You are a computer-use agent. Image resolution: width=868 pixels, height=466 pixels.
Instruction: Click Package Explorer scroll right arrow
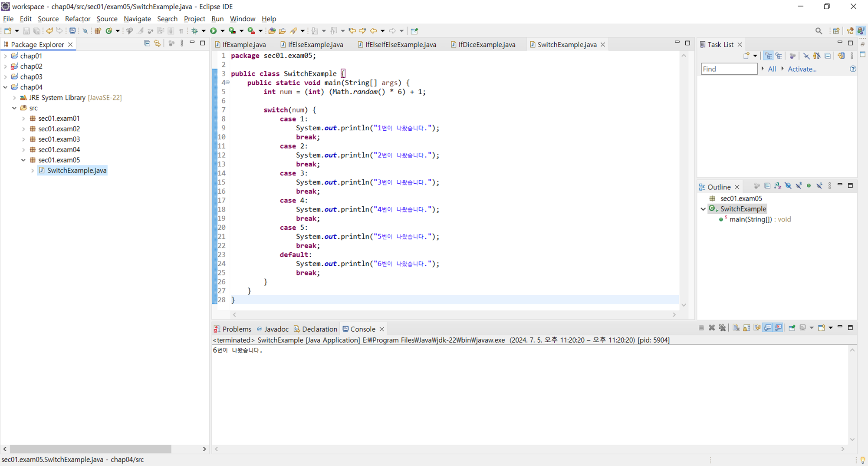click(x=204, y=449)
